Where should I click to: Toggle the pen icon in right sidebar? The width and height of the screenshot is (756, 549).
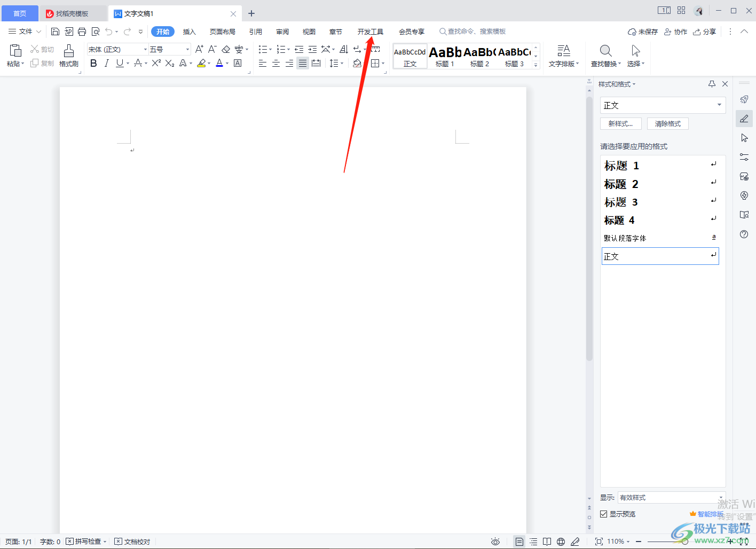point(744,119)
